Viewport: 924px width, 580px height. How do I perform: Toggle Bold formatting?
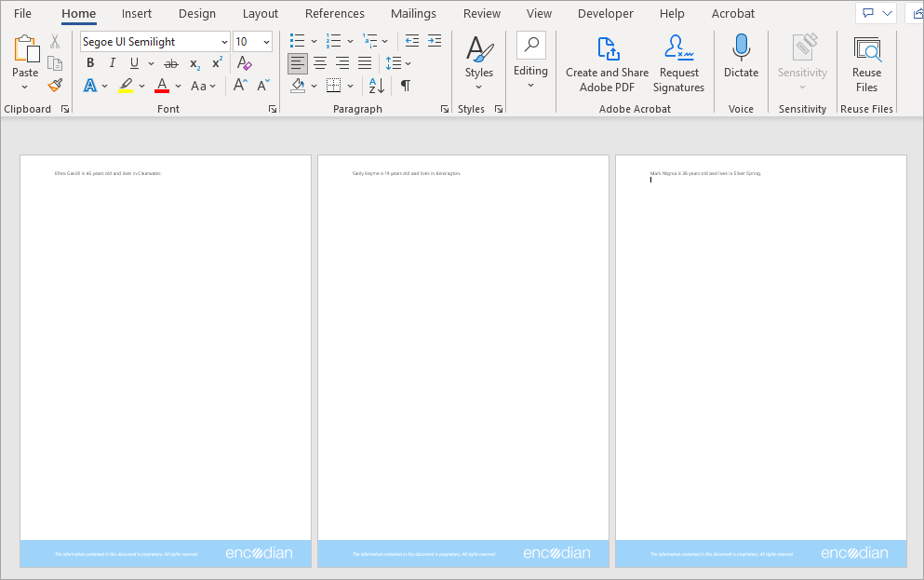pos(90,63)
